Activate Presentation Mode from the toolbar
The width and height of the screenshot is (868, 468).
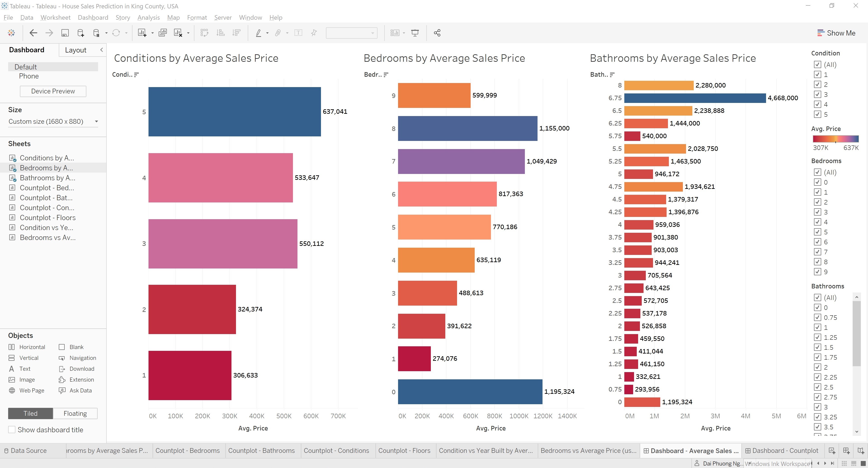point(415,33)
